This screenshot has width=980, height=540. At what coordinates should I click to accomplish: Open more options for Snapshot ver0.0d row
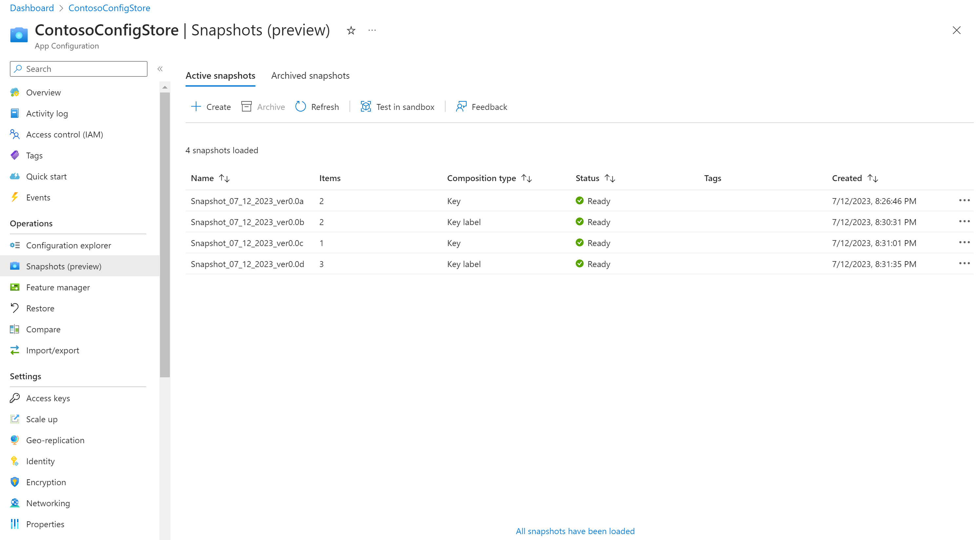point(964,264)
